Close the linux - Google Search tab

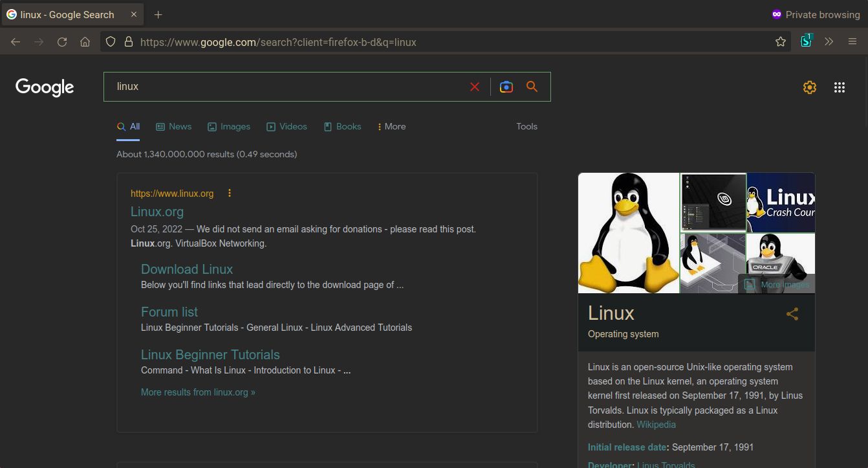134,14
